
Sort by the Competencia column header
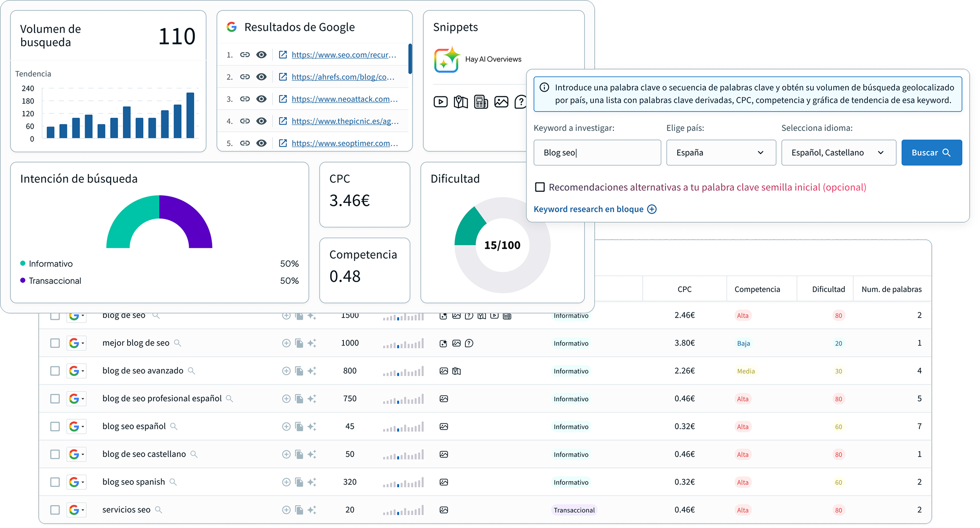pyautogui.click(x=757, y=289)
